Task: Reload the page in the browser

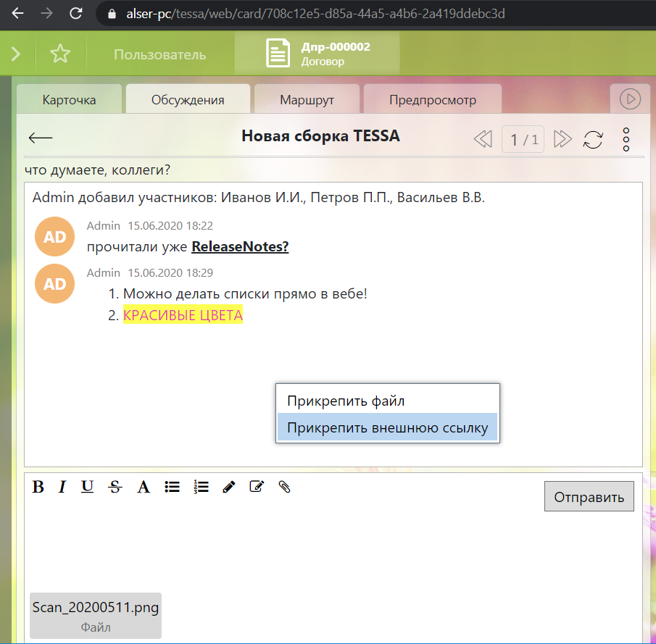Action: pyautogui.click(x=75, y=13)
